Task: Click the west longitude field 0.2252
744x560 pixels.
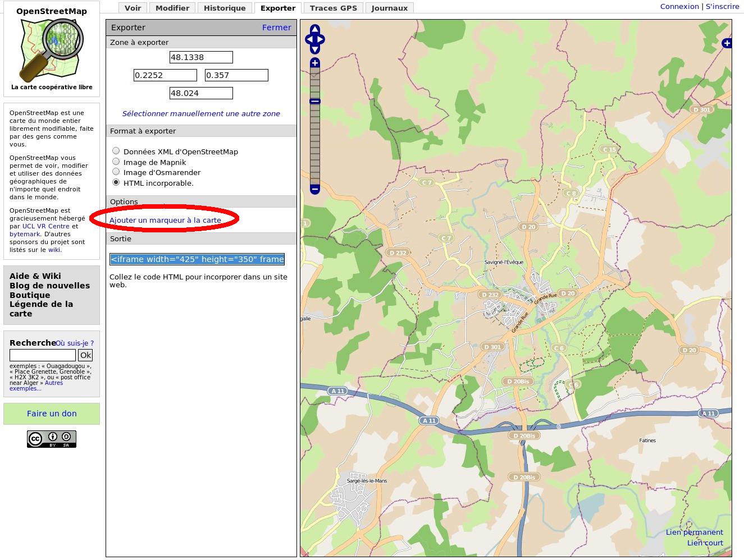Action: pyautogui.click(x=165, y=75)
